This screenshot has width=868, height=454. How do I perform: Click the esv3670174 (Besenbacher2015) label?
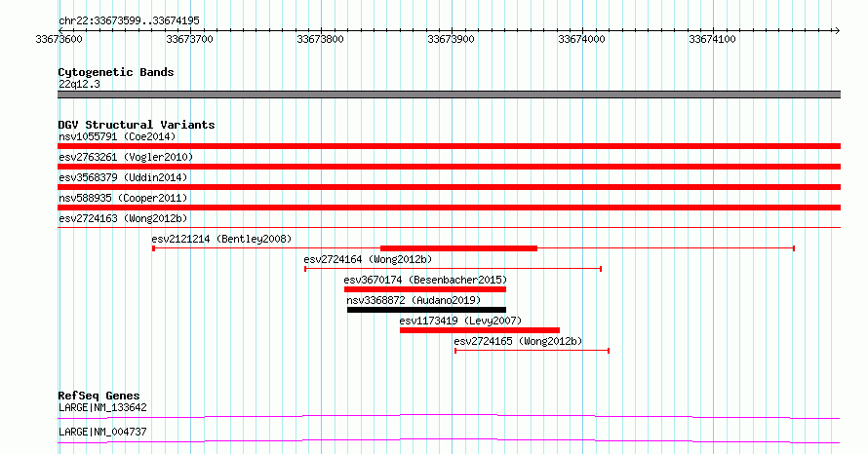tap(425, 280)
